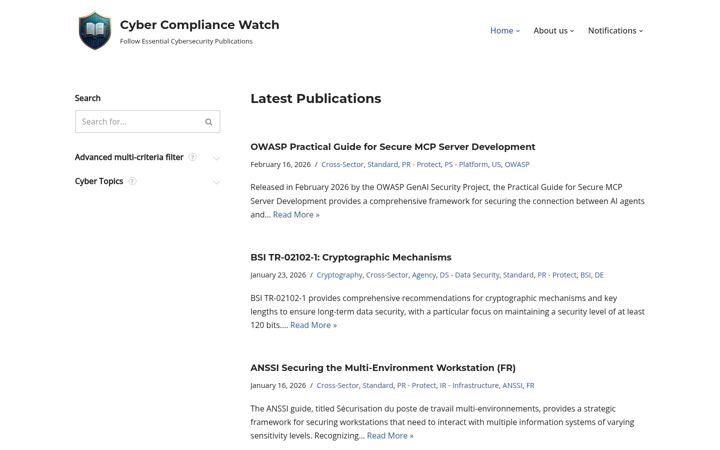The width and height of the screenshot is (720, 450).
Task: Click the Cyber Compliance Watch site title
Action: pyautogui.click(x=199, y=25)
